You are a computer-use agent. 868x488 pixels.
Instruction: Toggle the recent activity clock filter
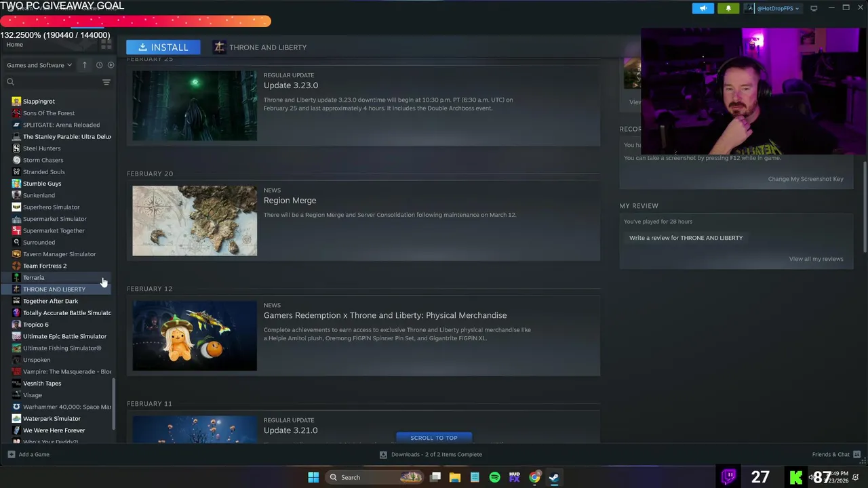(x=99, y=65)
